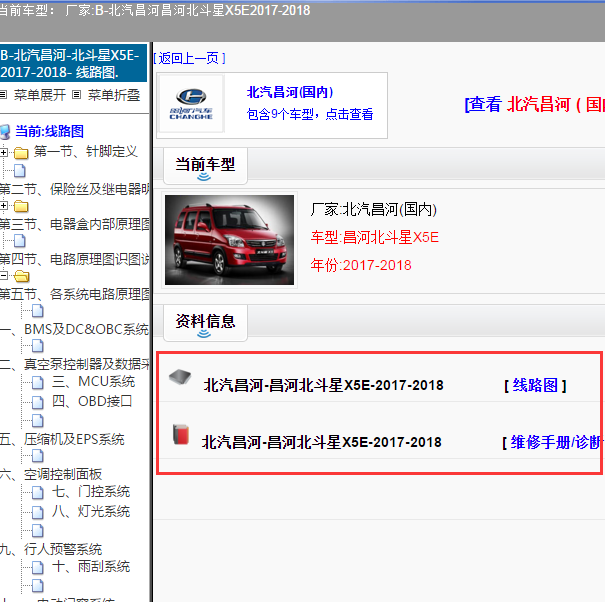Click page icon for 八、灯光系统
The width and height of the screenshot is (605, 602).
point(37,512)
